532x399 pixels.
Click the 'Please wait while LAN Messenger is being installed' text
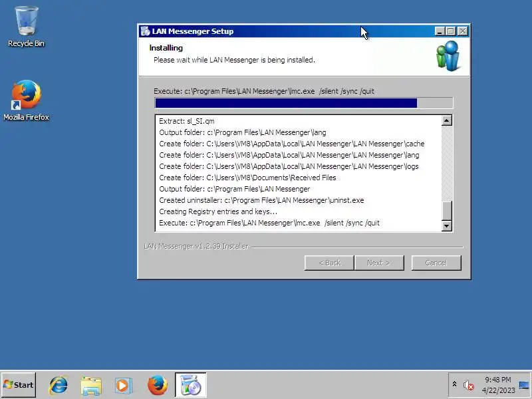234,60
